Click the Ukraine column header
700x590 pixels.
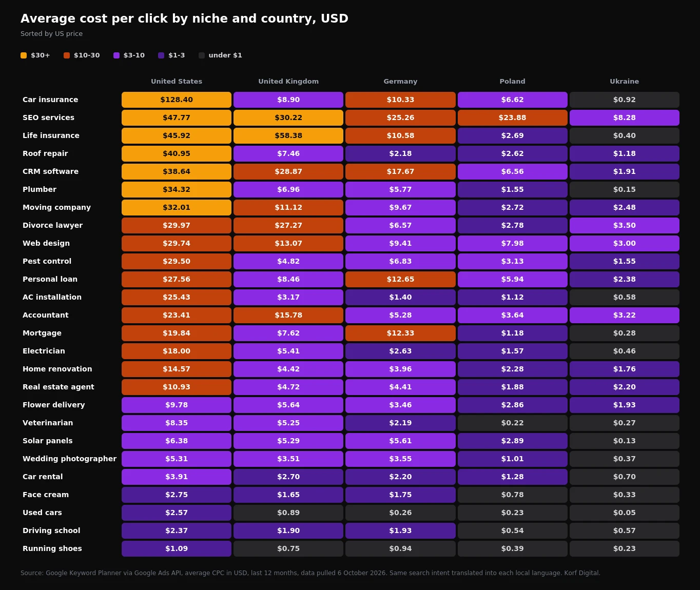tap(625, 82)
